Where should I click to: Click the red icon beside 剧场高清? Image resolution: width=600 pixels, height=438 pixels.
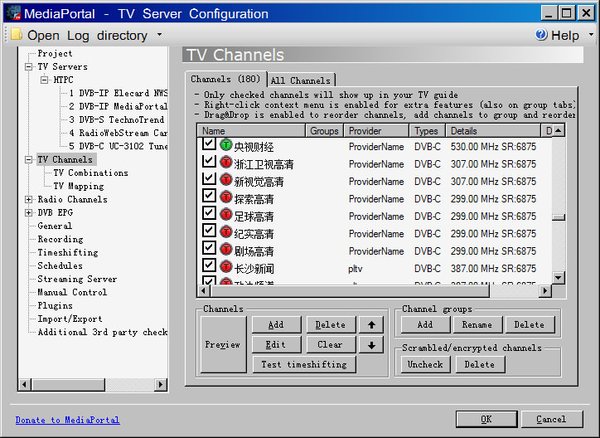[226, 249]
